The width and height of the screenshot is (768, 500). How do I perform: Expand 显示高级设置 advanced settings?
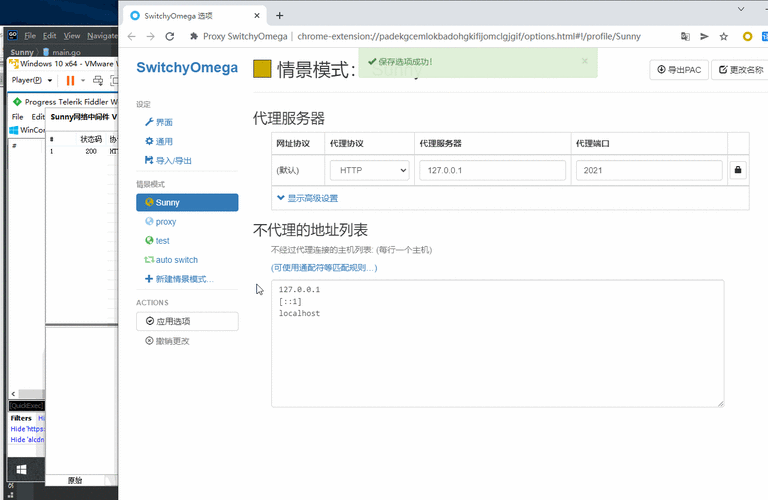pyautogui.click(x=308, y=198)
